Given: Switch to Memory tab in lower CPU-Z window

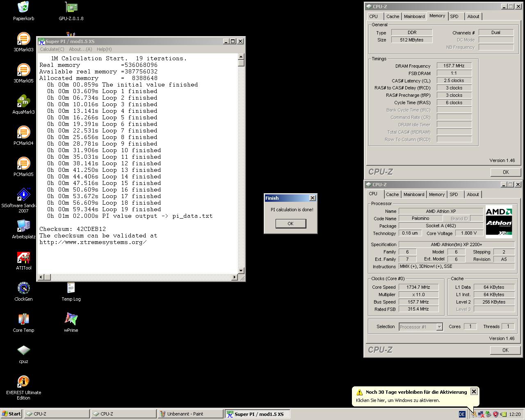Looking at the screenshot, I should point(436,194).
